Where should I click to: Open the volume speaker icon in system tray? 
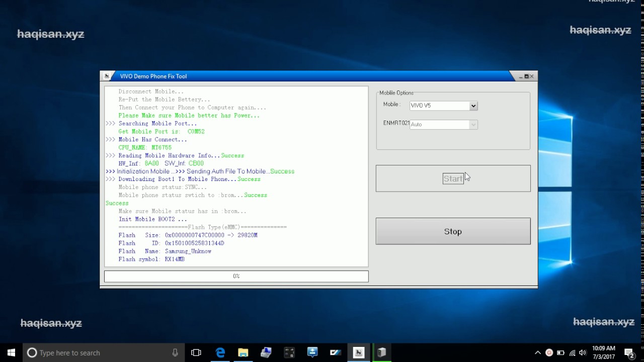(x=582, y=352)
